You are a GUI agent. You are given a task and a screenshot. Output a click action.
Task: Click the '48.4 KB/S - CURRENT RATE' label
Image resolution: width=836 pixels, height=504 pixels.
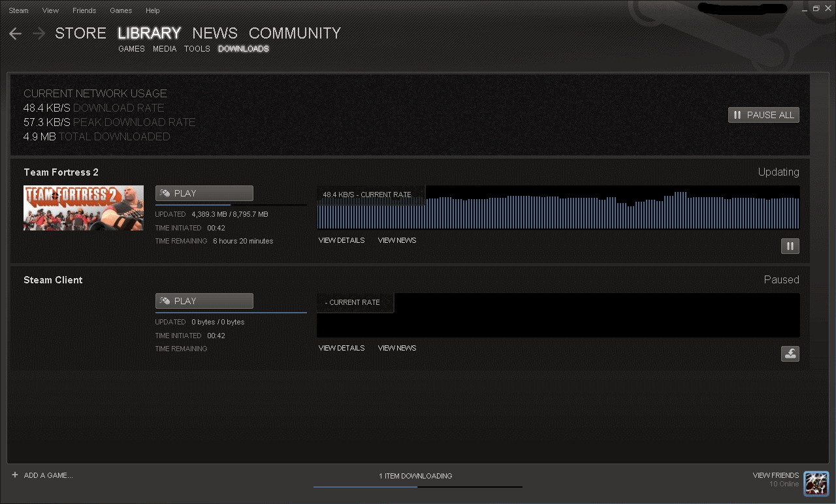pyautogui.click(x=367, y=195)
